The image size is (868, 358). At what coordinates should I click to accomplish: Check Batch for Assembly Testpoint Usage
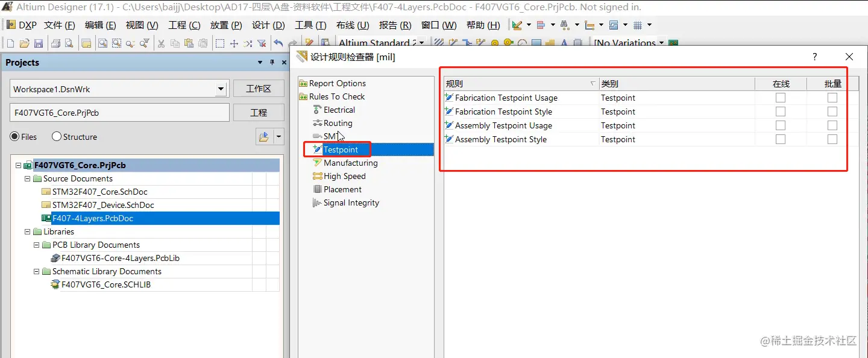(x=832, y=125)
